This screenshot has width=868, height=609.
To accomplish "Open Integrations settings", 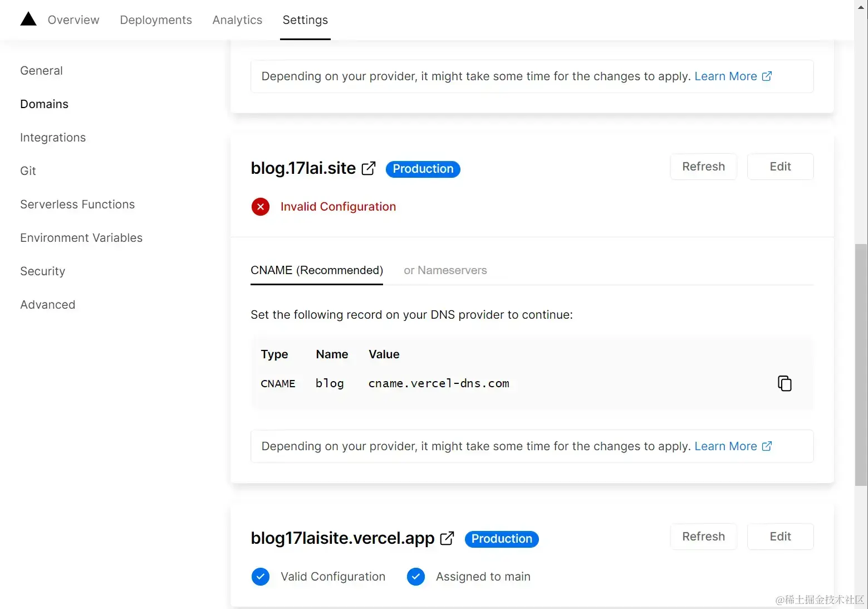I will 53,138.
